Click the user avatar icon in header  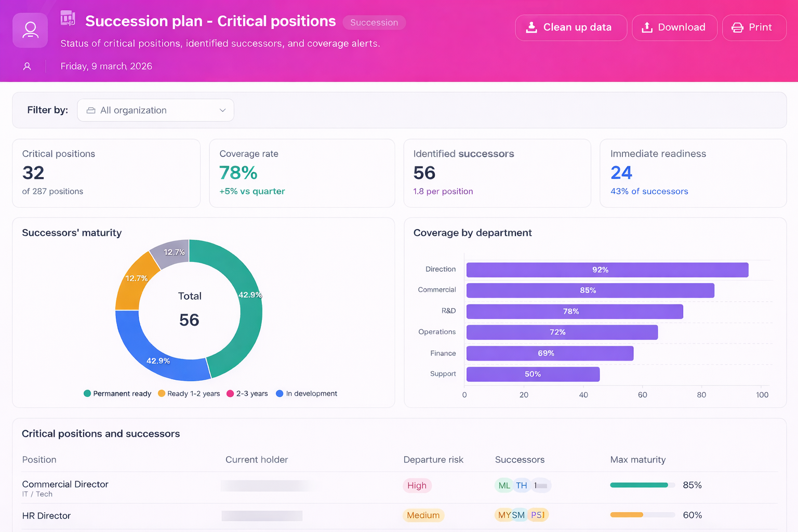click(30, 30)
